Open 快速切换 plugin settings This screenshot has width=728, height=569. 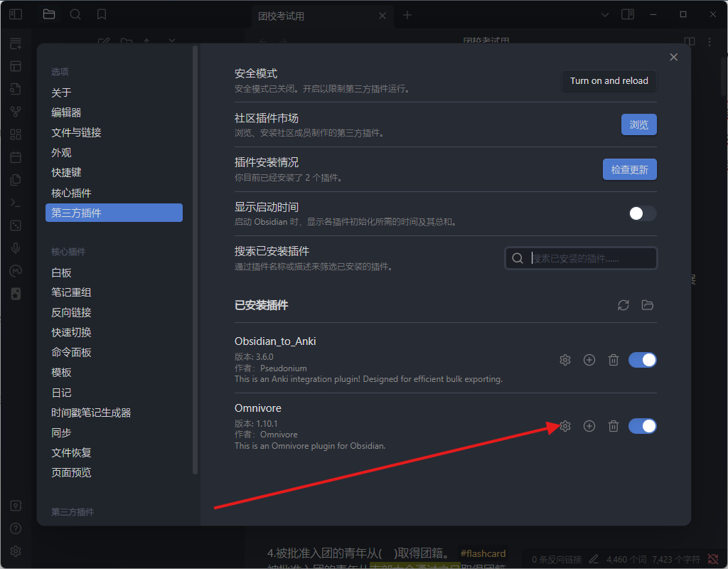pyautogui.click(x=114, y=333)
